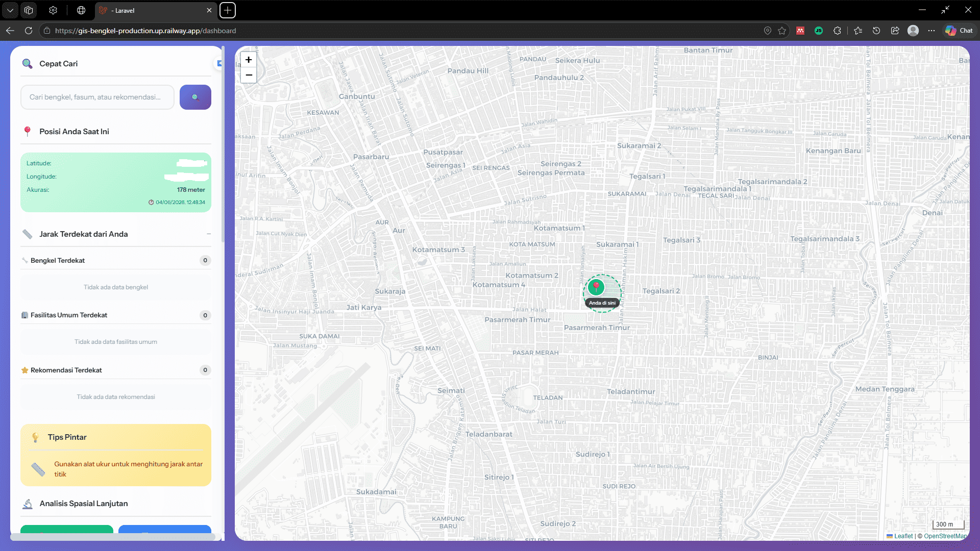Collapse the Jarak Terdekat dari Anda section
Screen dimensions: 980x551
209,234
